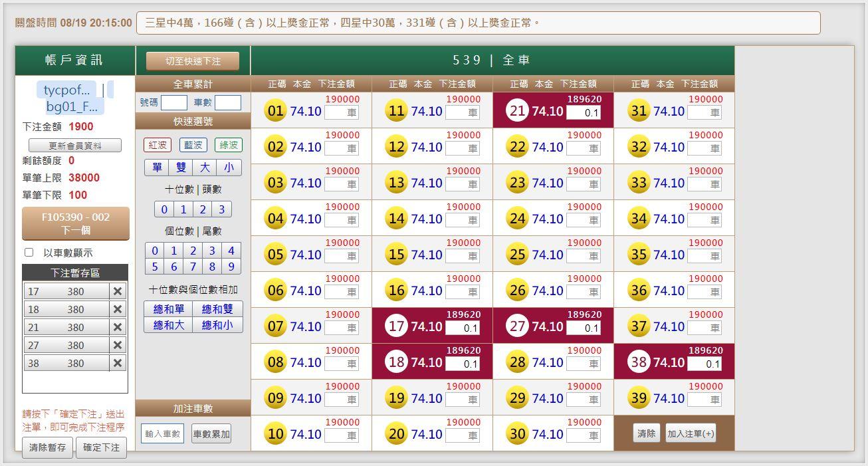Remove number 21 from bet staging list
Image resolution: width=868 pixels, height=466 pixels.
click(118, 327)
